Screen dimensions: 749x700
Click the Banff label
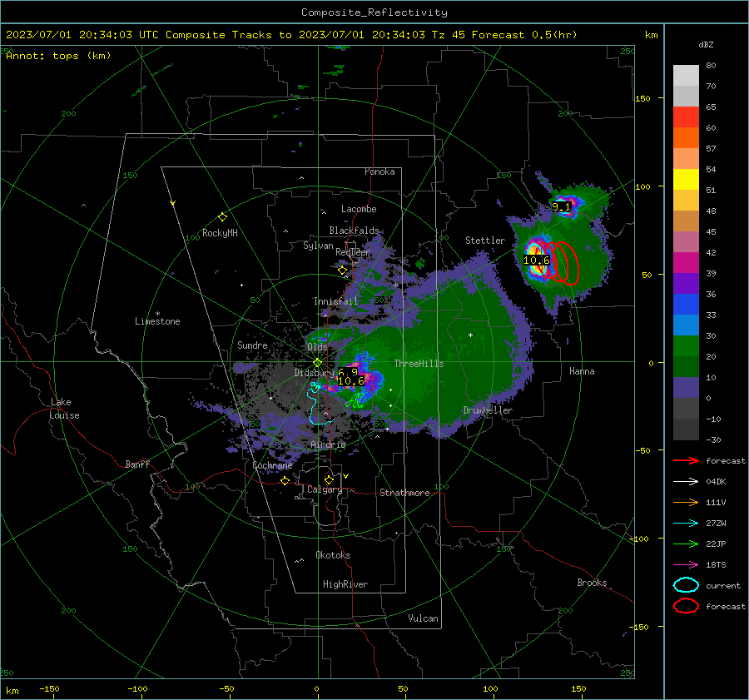click(137, 464)
